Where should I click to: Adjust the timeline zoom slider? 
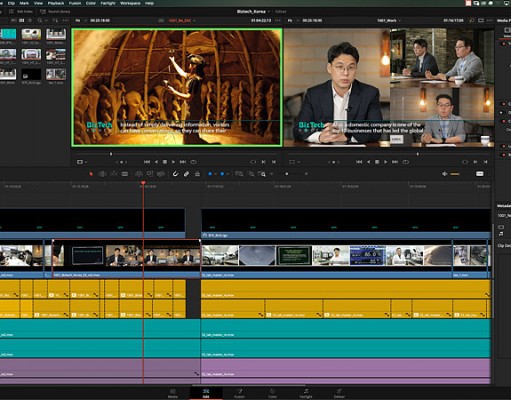287,174
